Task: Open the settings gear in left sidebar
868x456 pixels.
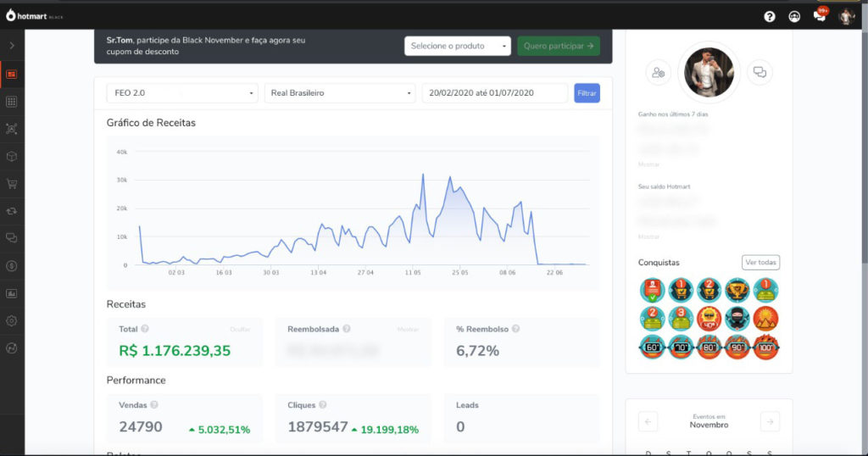Action: coord(12,321)
